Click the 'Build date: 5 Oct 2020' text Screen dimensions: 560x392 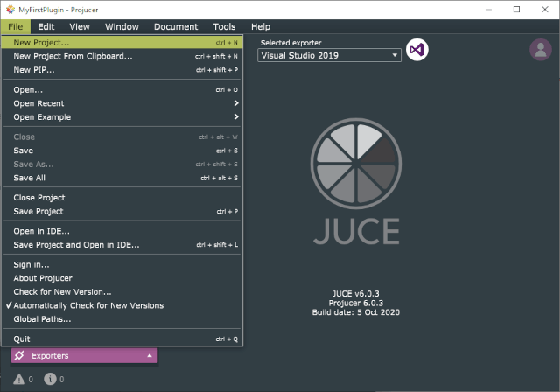tap(356, 312)
